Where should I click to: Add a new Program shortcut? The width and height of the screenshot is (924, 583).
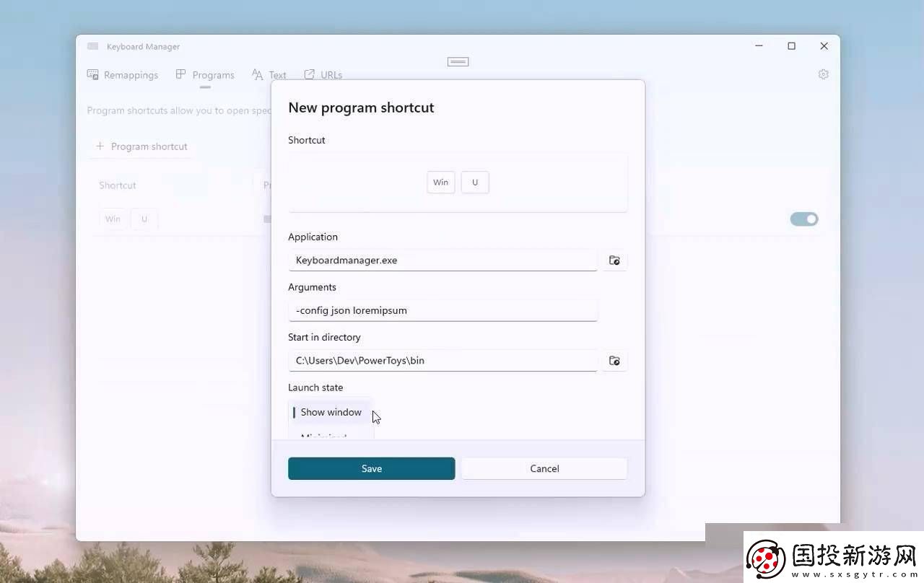click(x=141, y=146)
